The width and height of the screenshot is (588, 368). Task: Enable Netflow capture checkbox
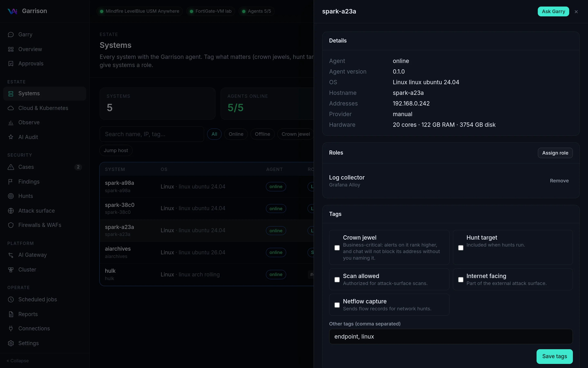[x=337, y=305]
